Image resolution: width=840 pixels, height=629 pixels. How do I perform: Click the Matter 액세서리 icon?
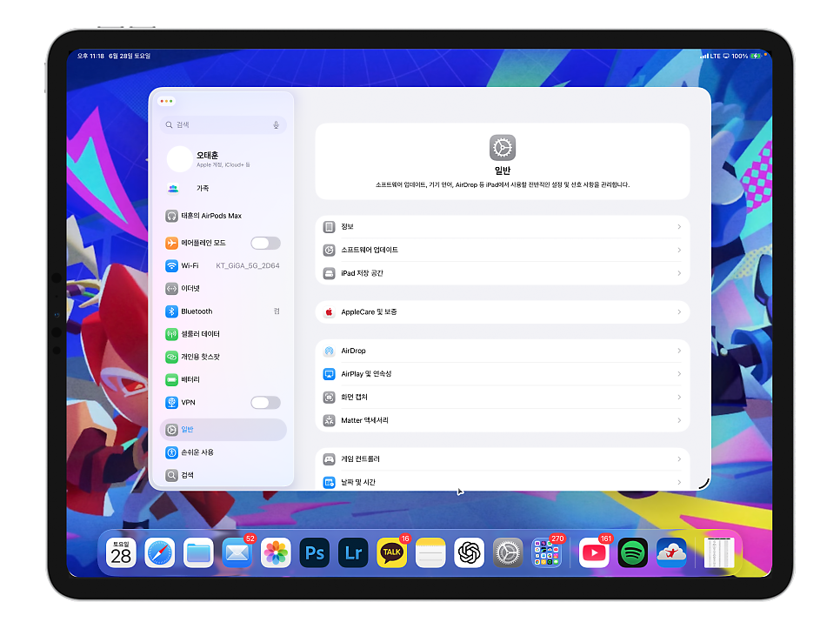pyautogui.click(x=329, y=420)
